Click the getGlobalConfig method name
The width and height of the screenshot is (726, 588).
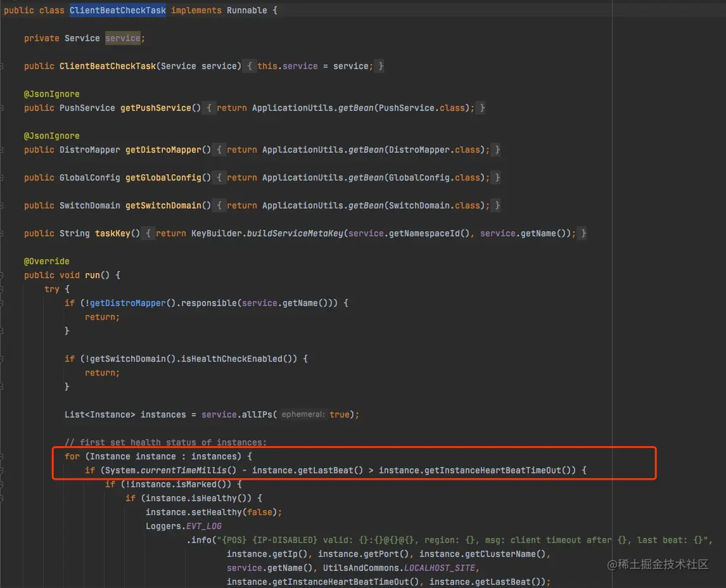tap(163, 178)
